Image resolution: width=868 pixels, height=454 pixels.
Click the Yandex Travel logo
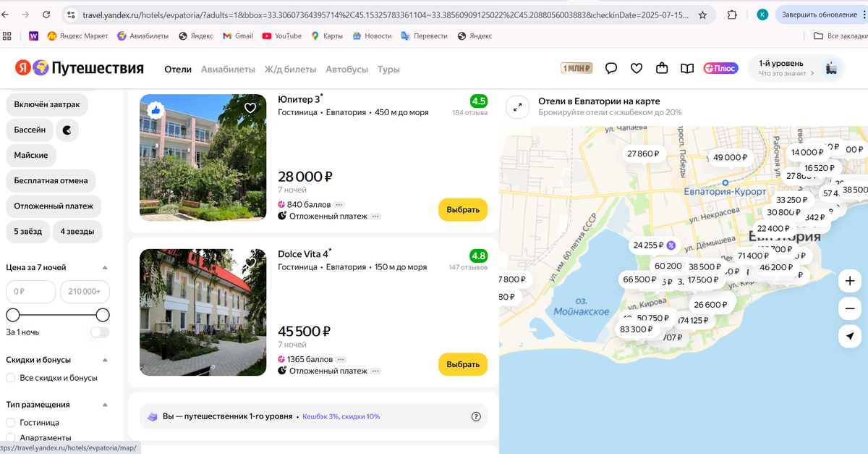[x=80, y=69]
